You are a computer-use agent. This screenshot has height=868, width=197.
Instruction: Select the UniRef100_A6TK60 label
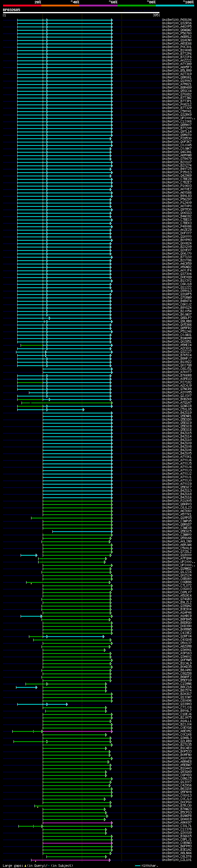tap(177, 511)
